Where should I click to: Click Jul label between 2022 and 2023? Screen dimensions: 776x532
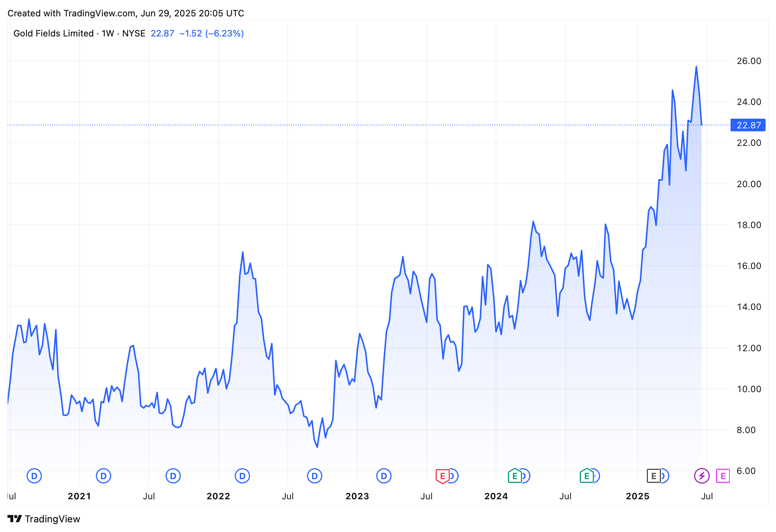tap(288, 496)
